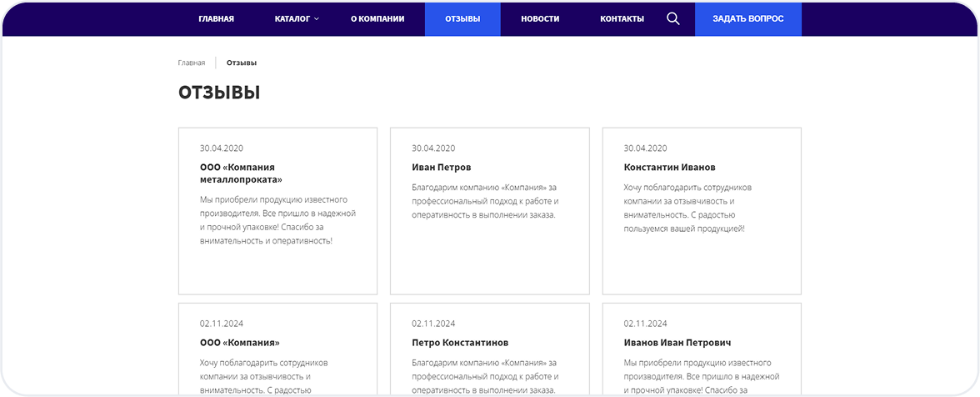980x397 pixels.
Task: Open the Главная menu item
Action: [x=216, y=18]
